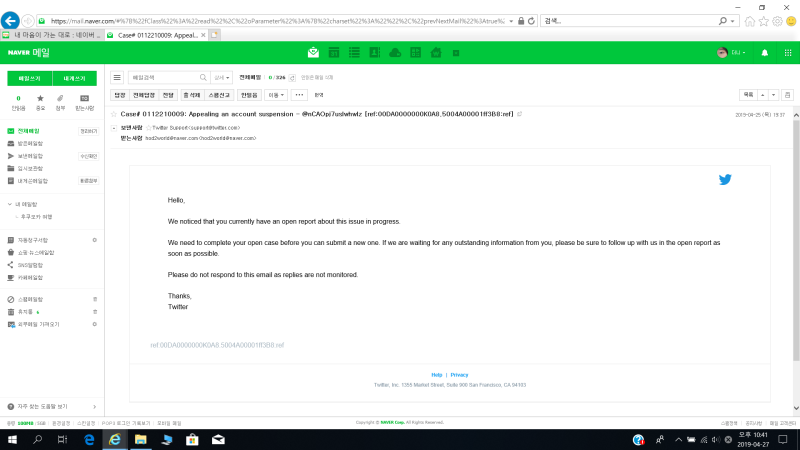Open notifications bell in Naver header
This screenshot has width=800, height=450.
pos(764,53)
